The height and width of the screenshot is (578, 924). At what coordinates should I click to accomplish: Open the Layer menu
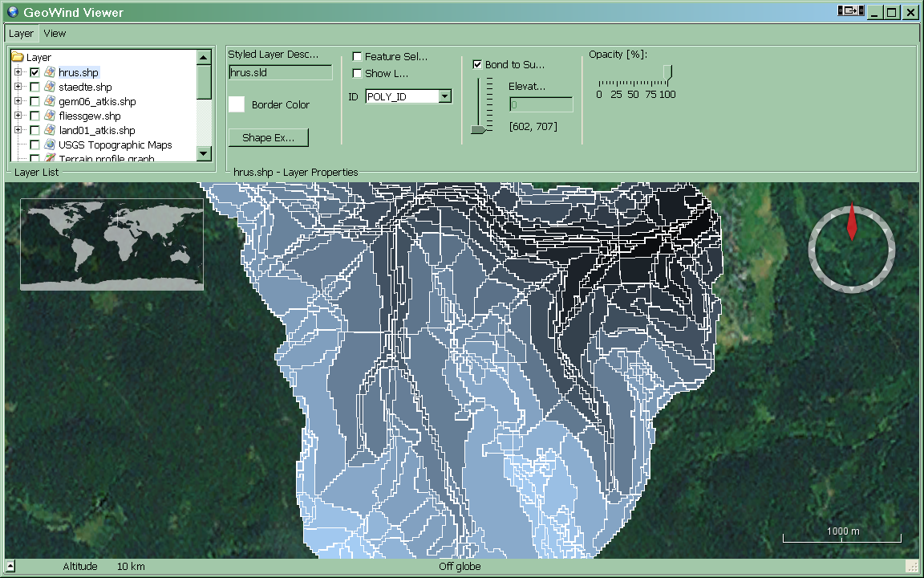click(22, 34)
